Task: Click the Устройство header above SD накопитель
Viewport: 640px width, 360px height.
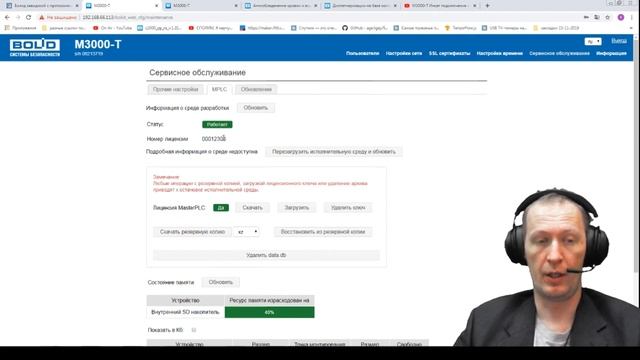Action: [x=185, y=300]
